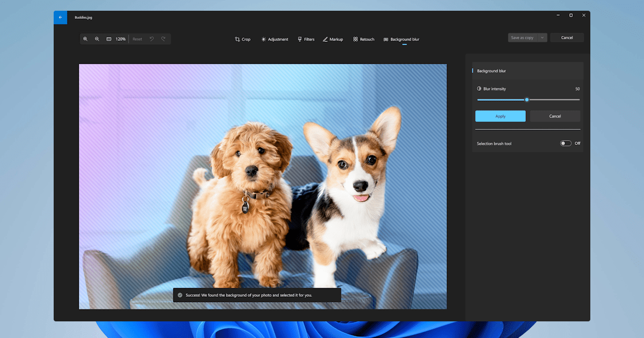Open the Retouch tool

(363, 39)
